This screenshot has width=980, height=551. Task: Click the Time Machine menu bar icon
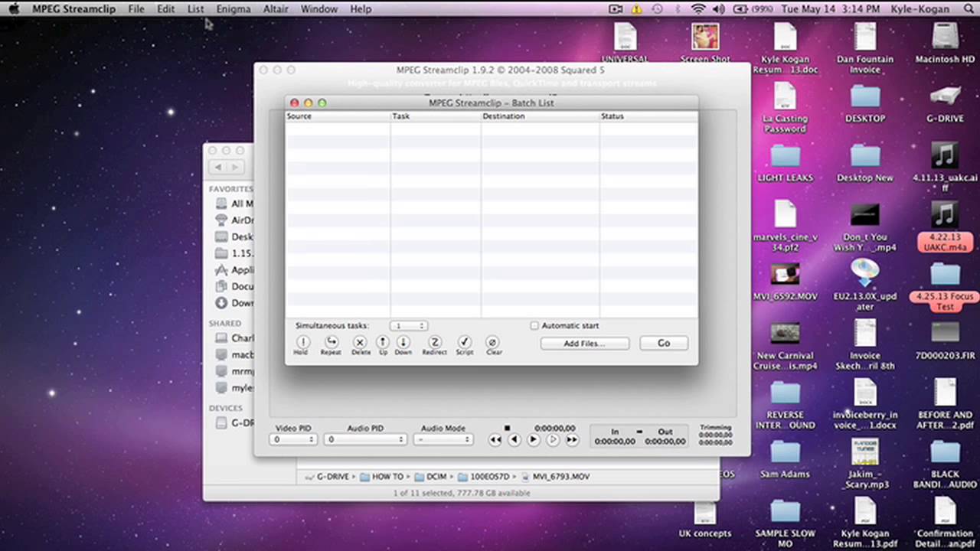pyautogui.click(x=657, y=9)
